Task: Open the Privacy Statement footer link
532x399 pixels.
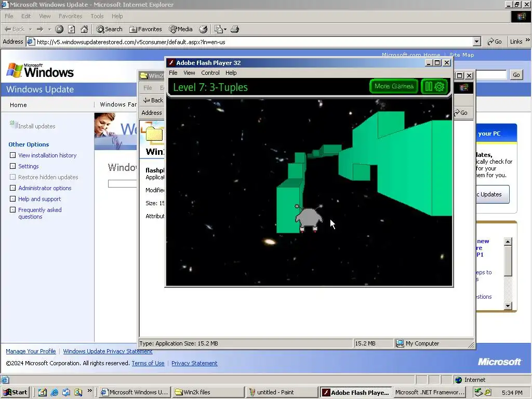Action: pyautogui.click(x=194, y=363)
